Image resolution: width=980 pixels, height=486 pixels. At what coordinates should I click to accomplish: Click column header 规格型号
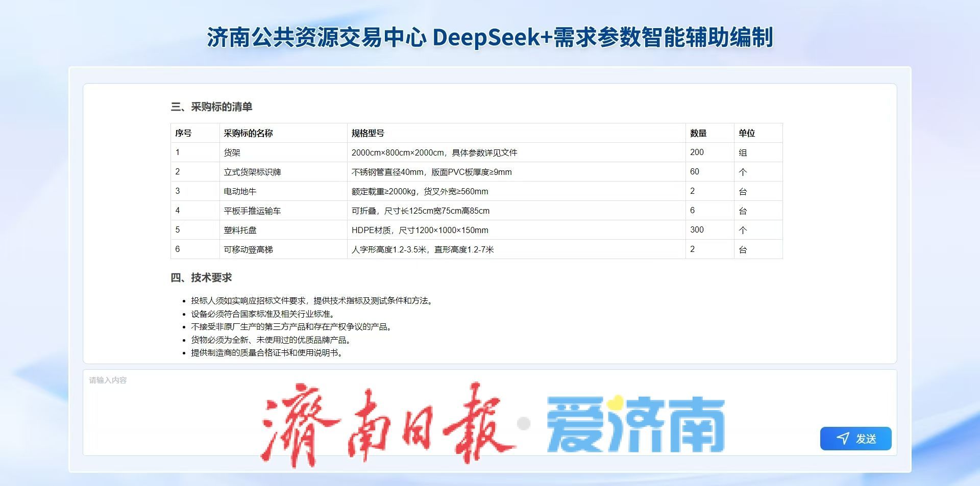[x=367, y=133]
